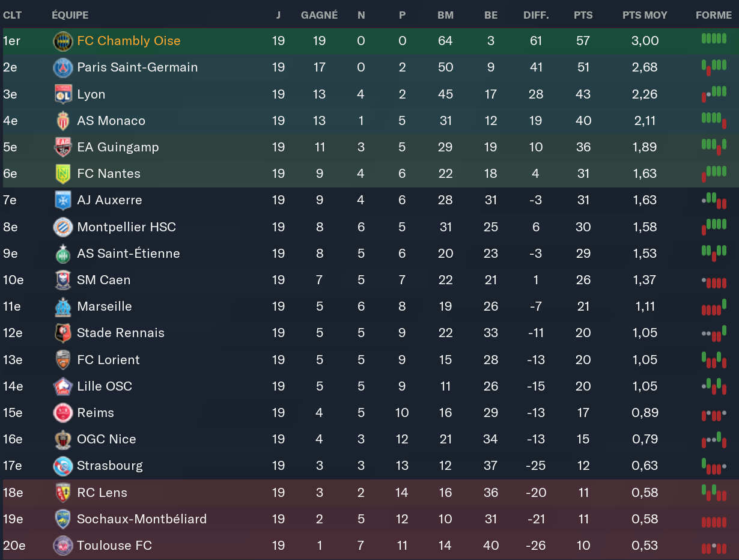
Task: Open the Montpellier HSC team link
Action: 126,227
